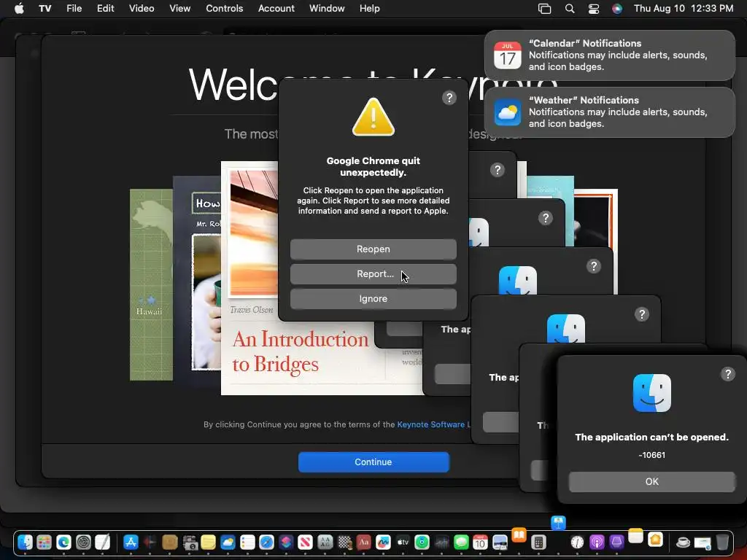The height and width of the screenshot is (560, 747).
Task: Open Control Center in the menu bar
Action: pos(594,9)
